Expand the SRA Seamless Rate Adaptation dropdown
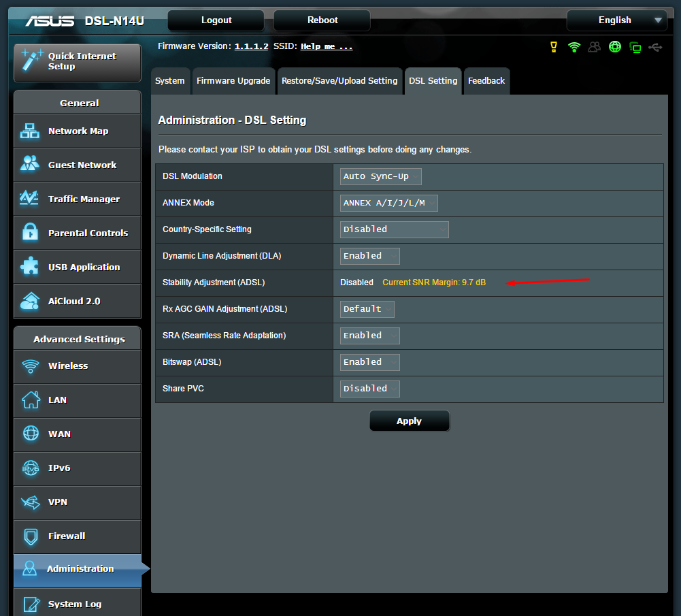 pos(369,336)
